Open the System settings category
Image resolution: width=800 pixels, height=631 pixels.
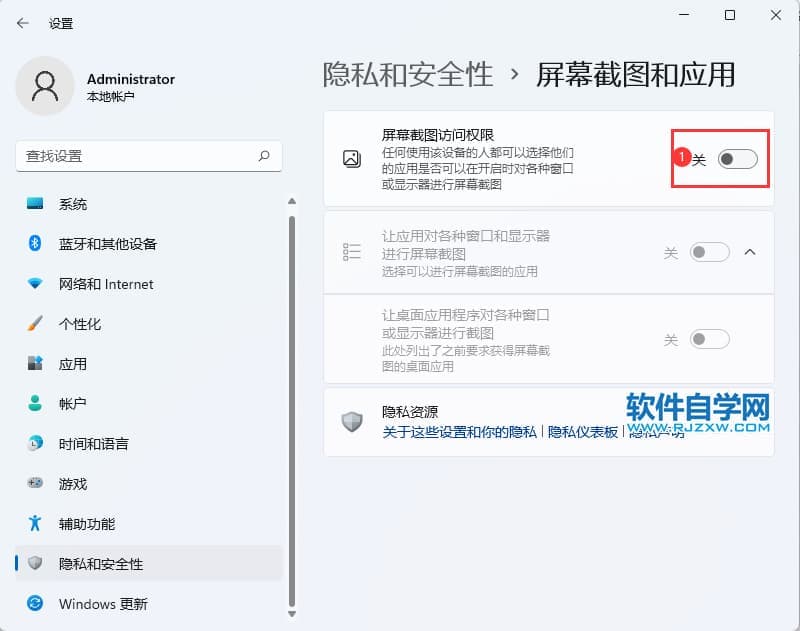coord(73,204)
